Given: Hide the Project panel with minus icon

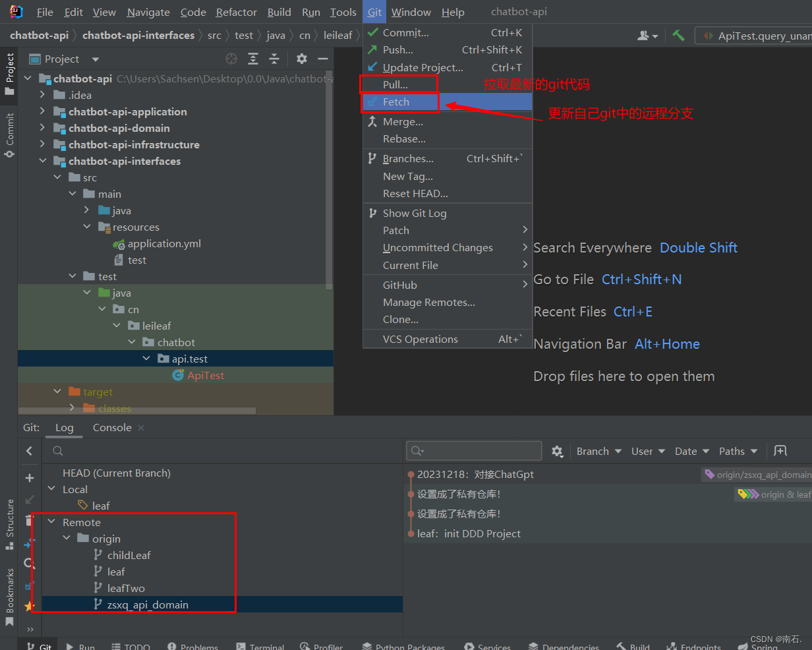Looking at the screenshot, I should (x=323, y=59).
